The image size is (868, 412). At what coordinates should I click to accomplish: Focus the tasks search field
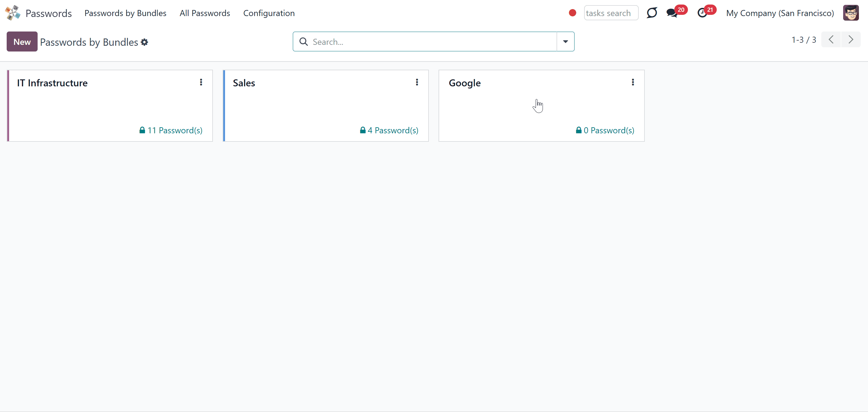pos(611,13)
